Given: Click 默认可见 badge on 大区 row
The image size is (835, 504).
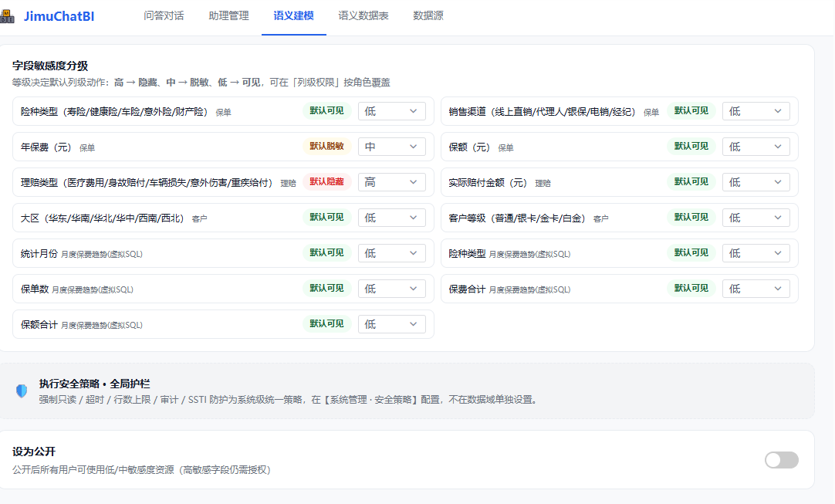Looking at the screenshot, I should click(x=327, y=218).
